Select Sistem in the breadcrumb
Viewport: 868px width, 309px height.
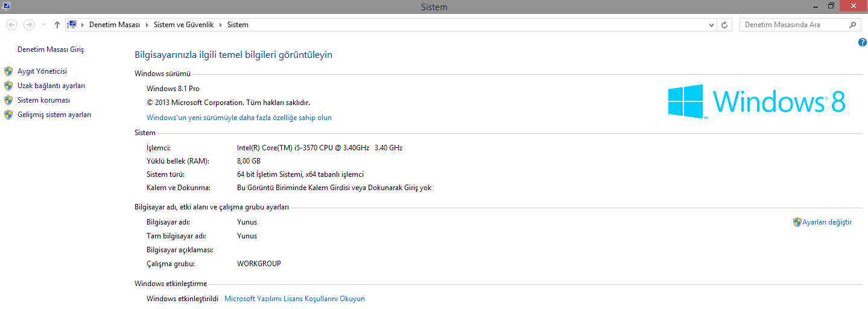coord(238,25)
